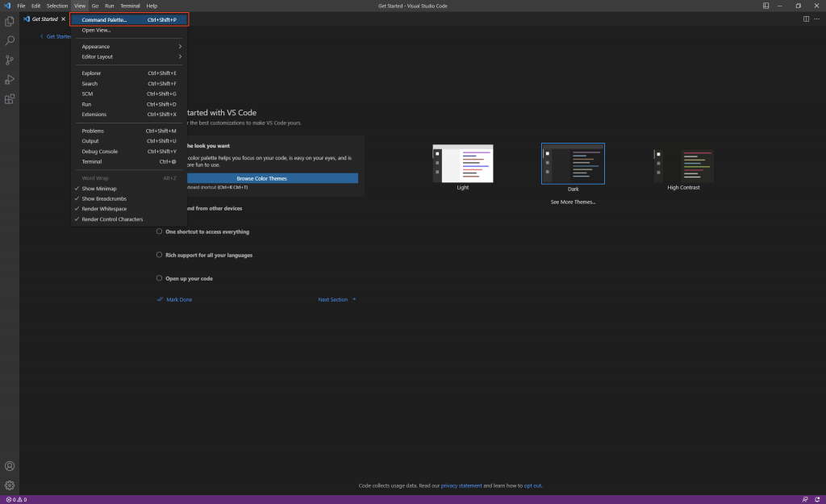Click the VS Code logo in the title bar

click(7, 6)
